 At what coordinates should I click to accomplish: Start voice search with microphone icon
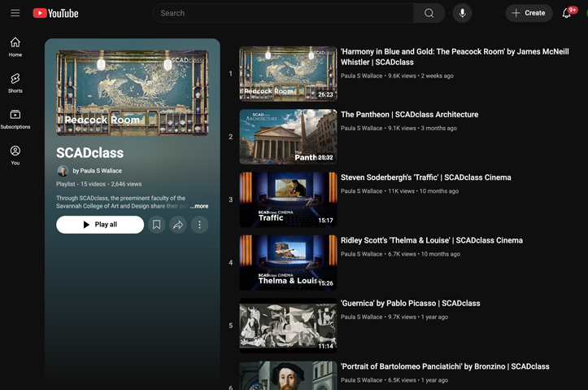coord(462,13)
